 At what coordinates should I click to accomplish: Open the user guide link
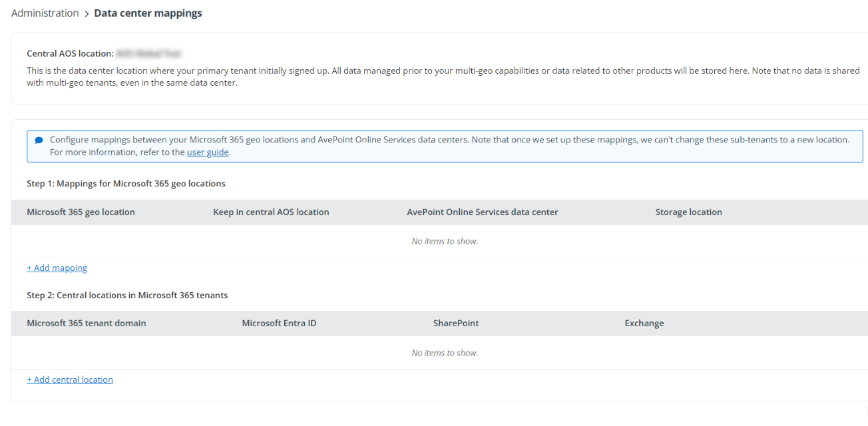click(208, 152)
